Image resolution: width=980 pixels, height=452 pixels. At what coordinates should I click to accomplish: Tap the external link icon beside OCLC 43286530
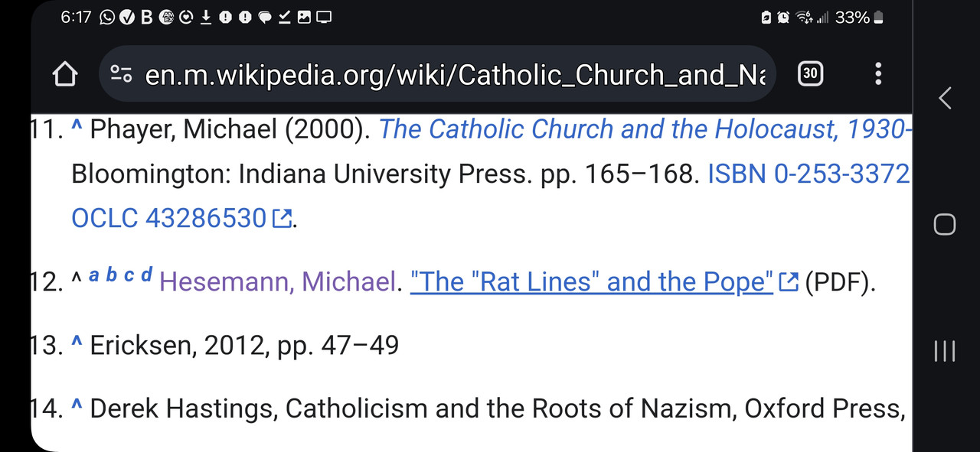[282, 219]
